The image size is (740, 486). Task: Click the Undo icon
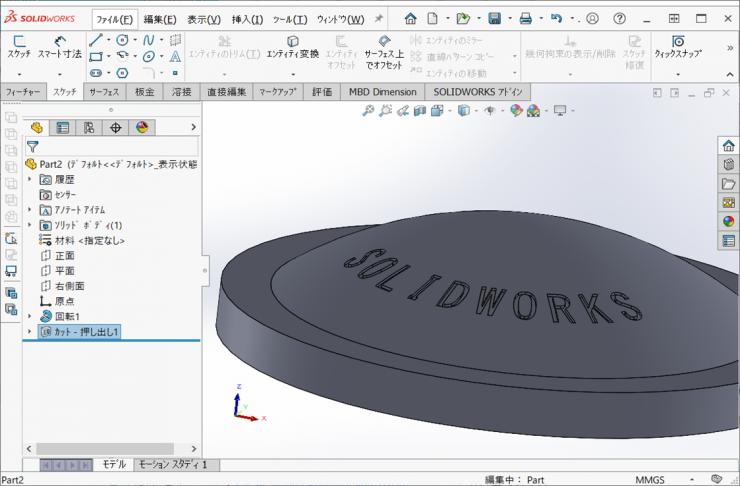(557, 18)
